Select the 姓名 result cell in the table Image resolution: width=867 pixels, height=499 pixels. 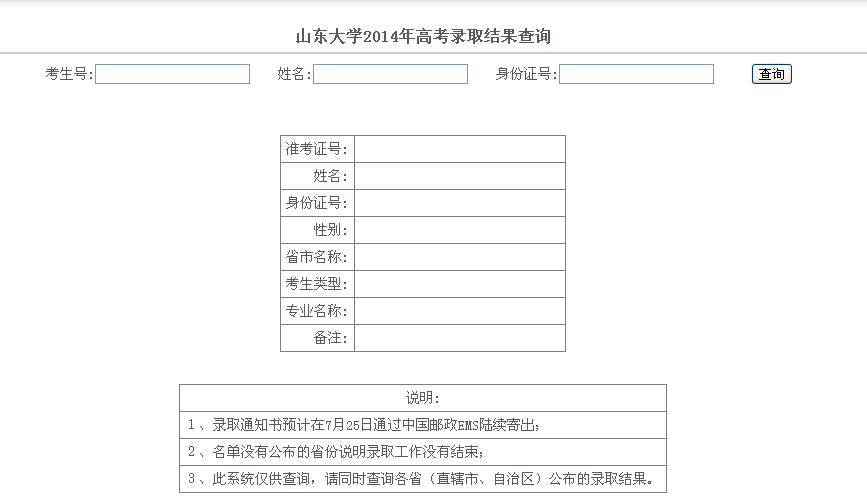point(459,176)
